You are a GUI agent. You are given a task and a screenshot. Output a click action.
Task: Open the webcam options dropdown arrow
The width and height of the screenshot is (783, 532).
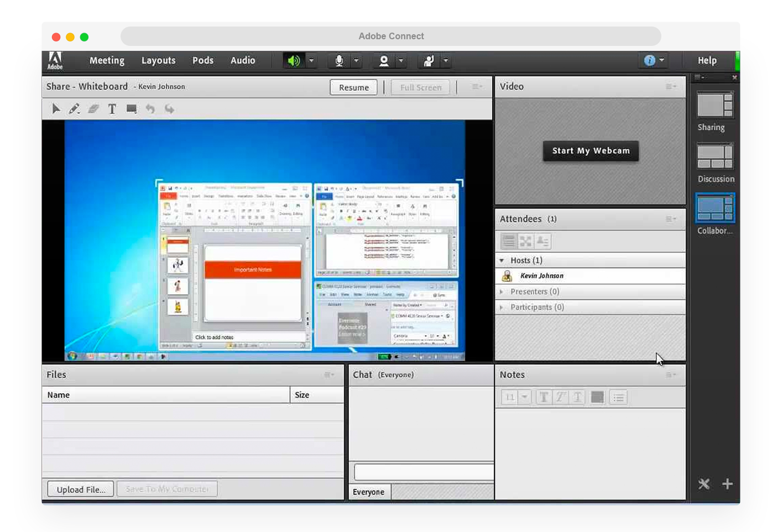tap(401, 61)
